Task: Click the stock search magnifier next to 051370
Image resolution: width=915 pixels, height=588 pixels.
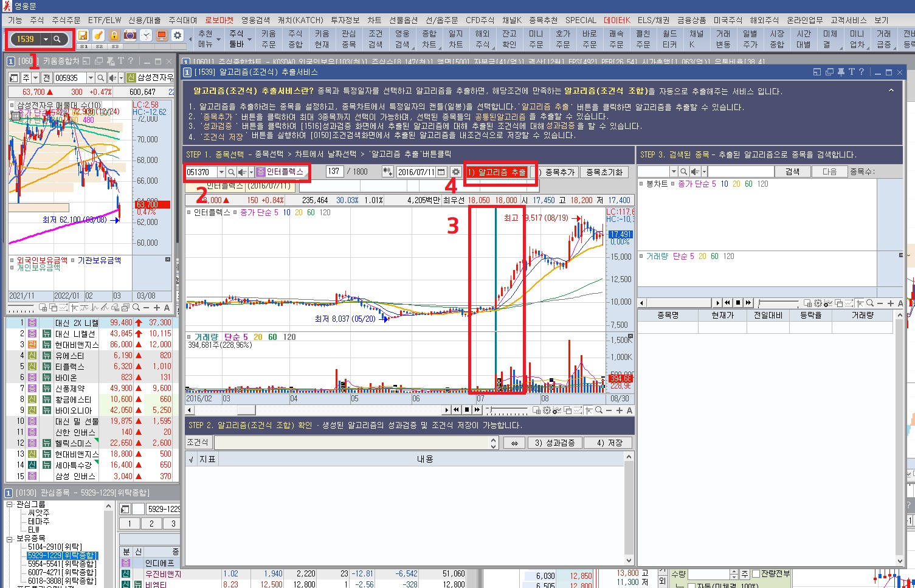Action: tap(231, 172)
